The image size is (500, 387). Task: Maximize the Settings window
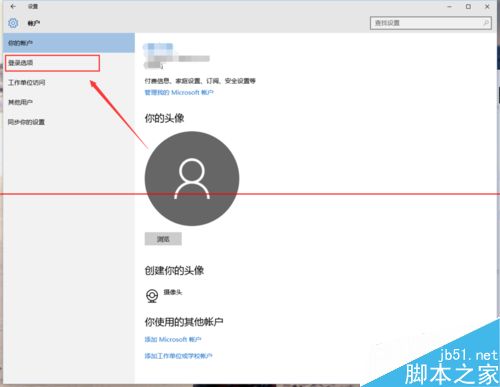(x=468, y=6)
